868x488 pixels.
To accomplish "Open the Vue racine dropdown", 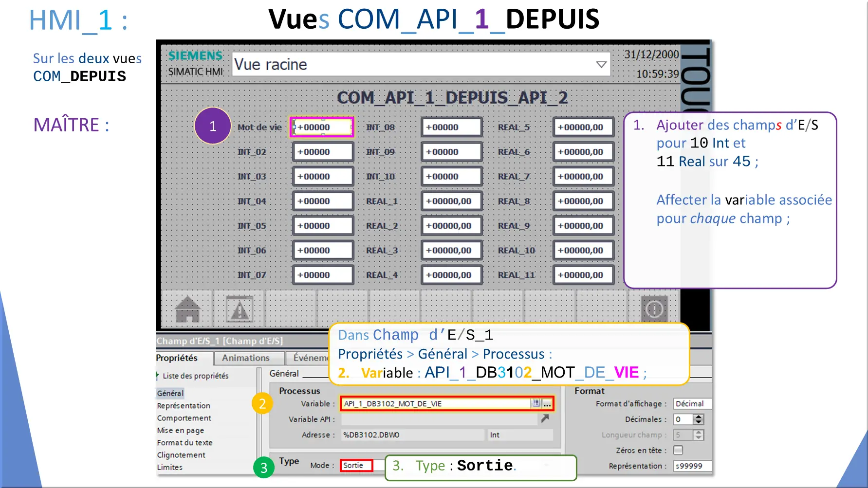I will (x=601, y=65).
